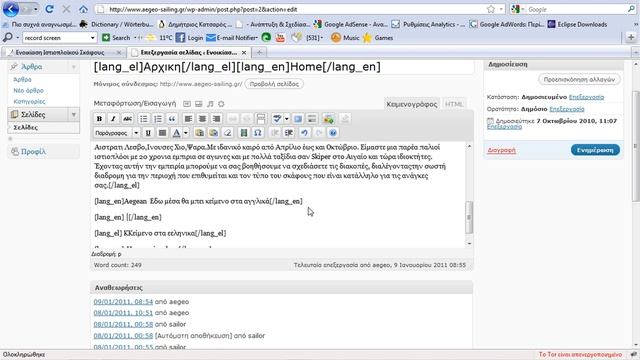The image size is (640, 360).
Task: Open Κατηγορίες in the sidebar
Action: click(29, 101)
